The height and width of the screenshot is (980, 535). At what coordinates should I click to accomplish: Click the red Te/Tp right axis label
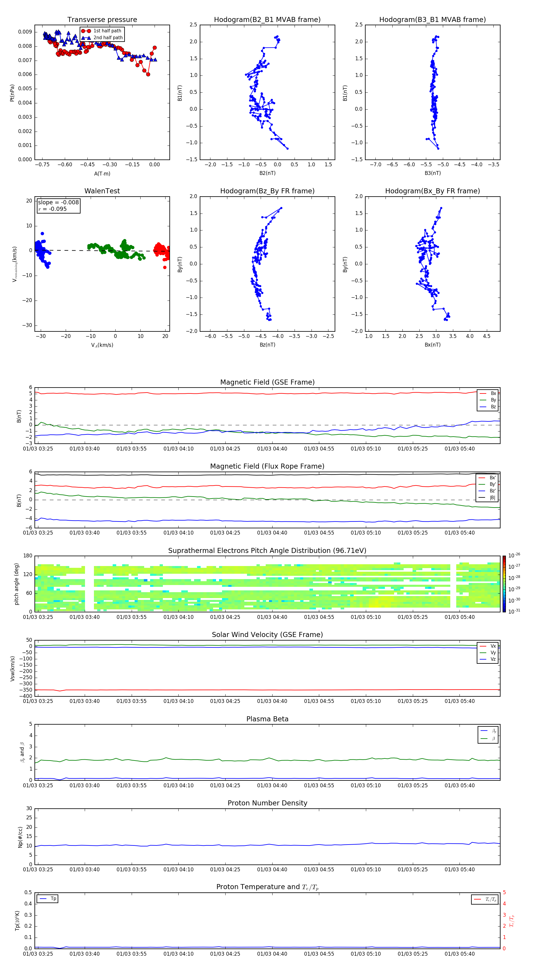(x=512, y=921)
